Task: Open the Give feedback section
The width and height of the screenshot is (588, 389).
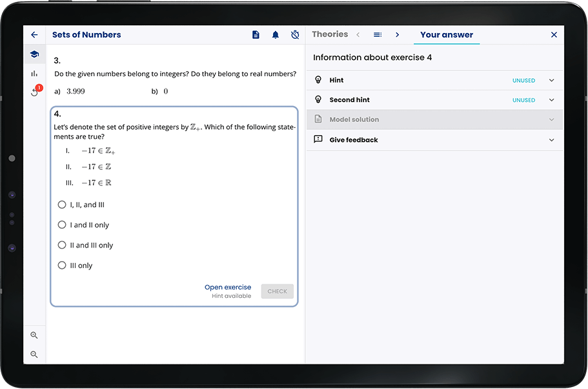Action: 432,140
